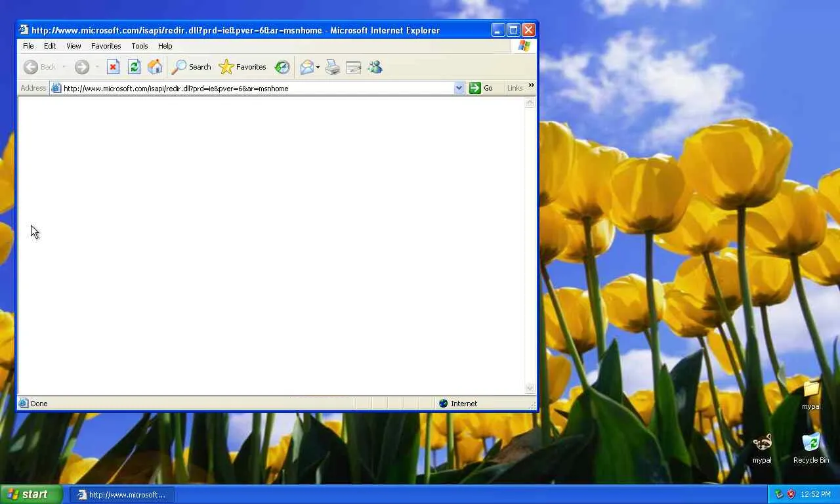Click the page icon in the address bar
The height and width of the screenshot is (504, 840).
pyautogui.click(x=56, y=88)
